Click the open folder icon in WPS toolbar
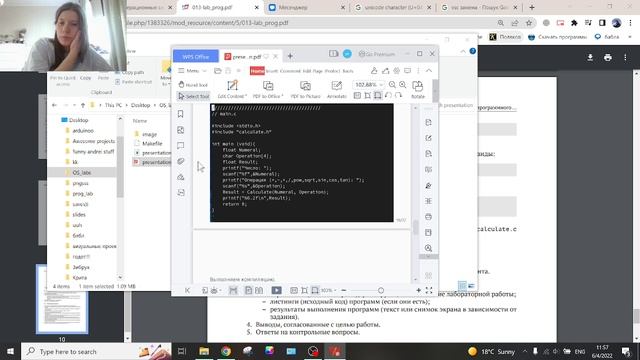 218,71
